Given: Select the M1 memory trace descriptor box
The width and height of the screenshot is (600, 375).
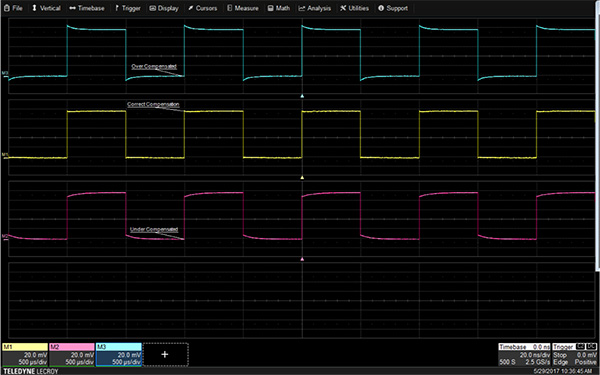Looking at the screenshot, I should pos(25,355).
